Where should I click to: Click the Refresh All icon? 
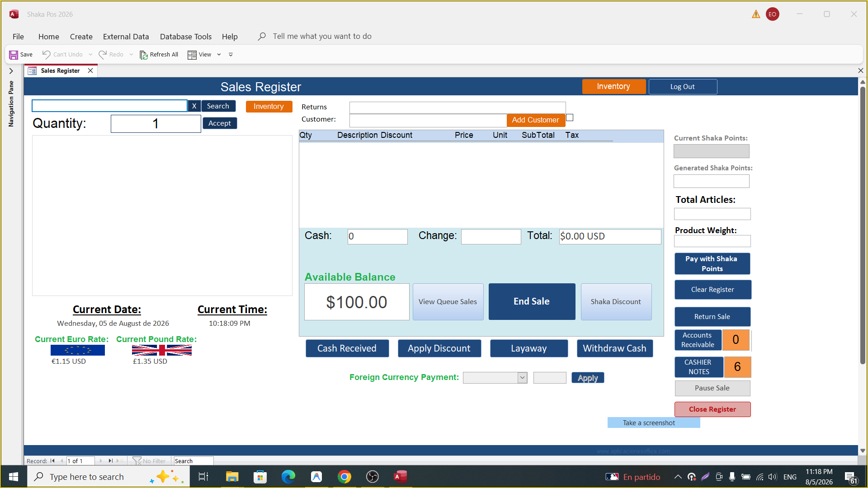point(143,55)
